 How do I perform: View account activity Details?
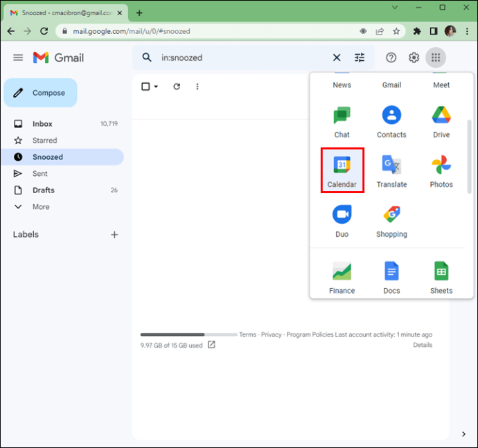(x=423, y=345)
